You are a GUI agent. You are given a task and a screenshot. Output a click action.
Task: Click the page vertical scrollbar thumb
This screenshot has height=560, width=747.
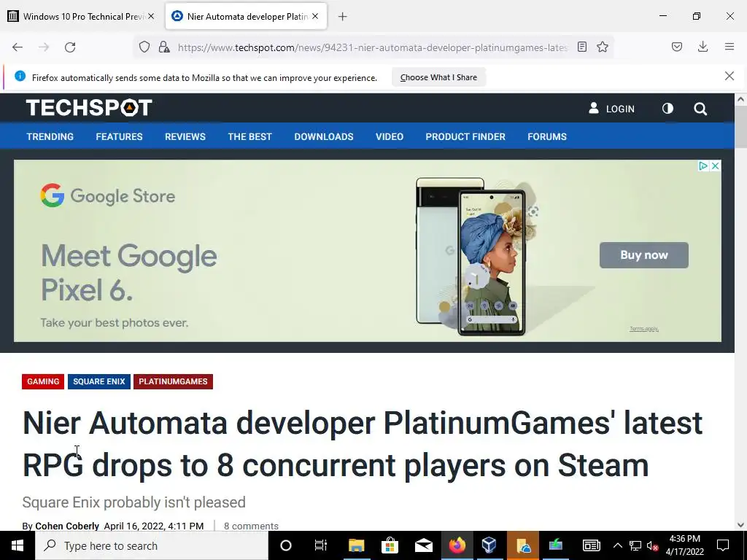coord(741,127)
